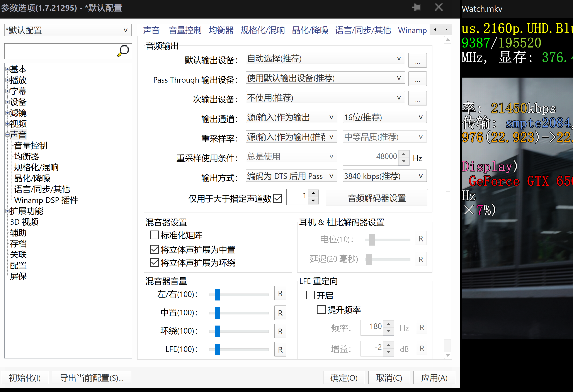Reset LFE 频率 value with R button

pos(422,328)
